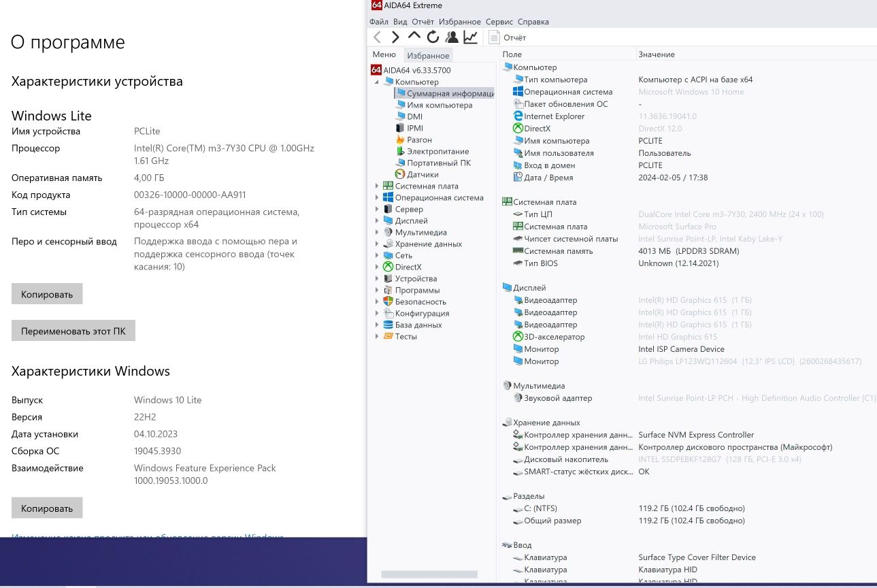The image size is (877, 588).
Task: Select the Разгон flame icon
Action: pyautogui.click(x=401, y=140)
